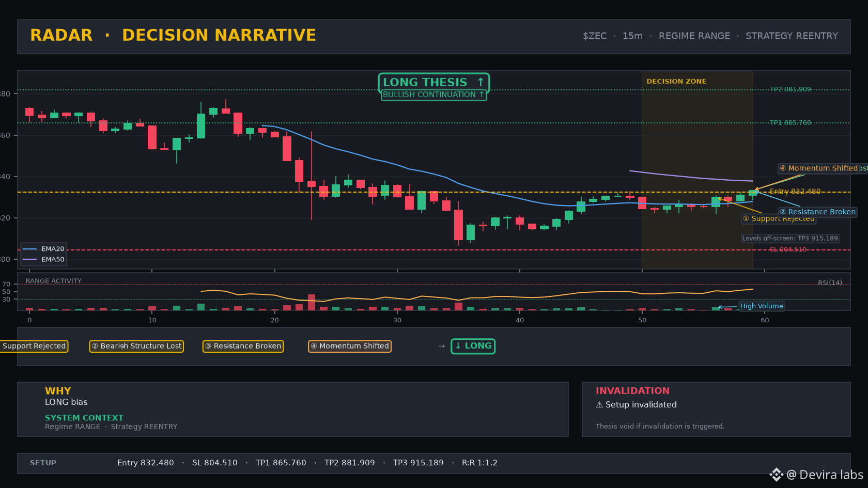Click the $ZEC ticker in the header
Viewport: 868px width, 488px height.
click(x=595, y=36)
